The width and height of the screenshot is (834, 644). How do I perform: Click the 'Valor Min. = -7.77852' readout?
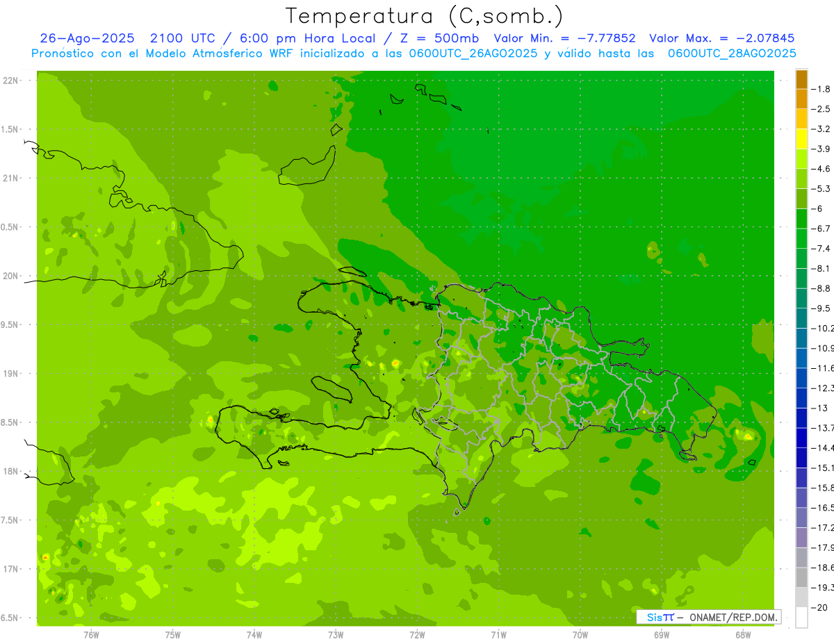click(565, 38)
